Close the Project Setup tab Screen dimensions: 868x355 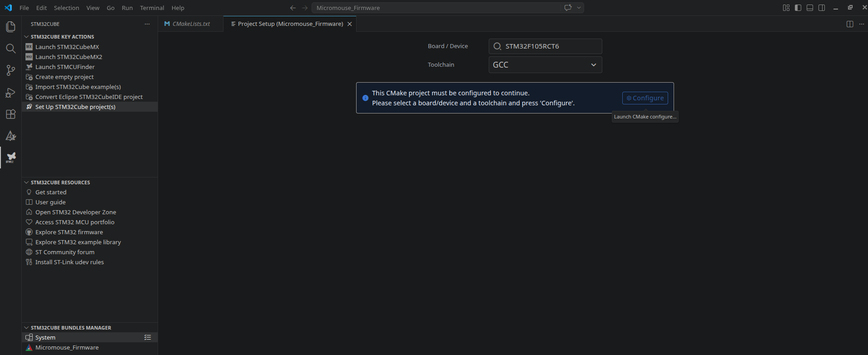click(x=350, y=24)
